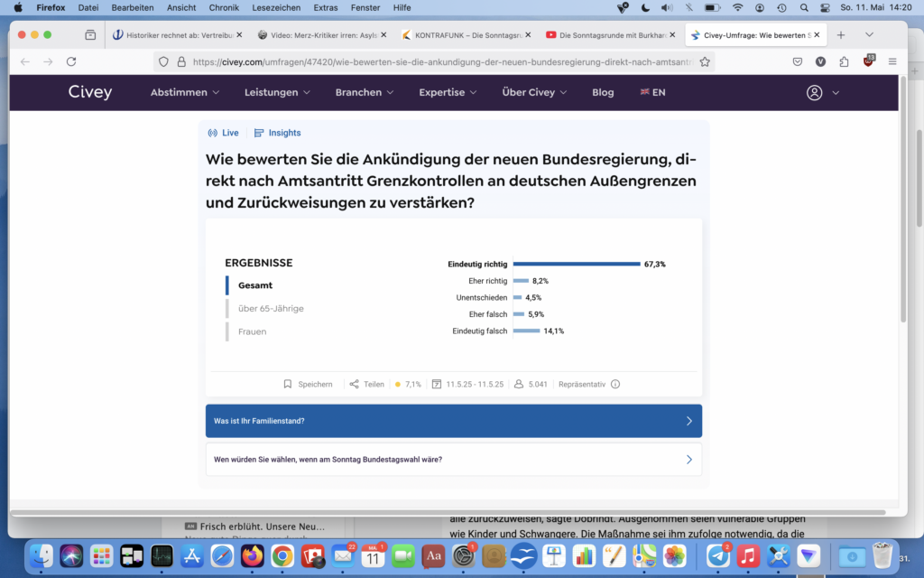Expand the Über Civey dropdown
This screenshot has width=924, height=578.
tap(534, 92)
